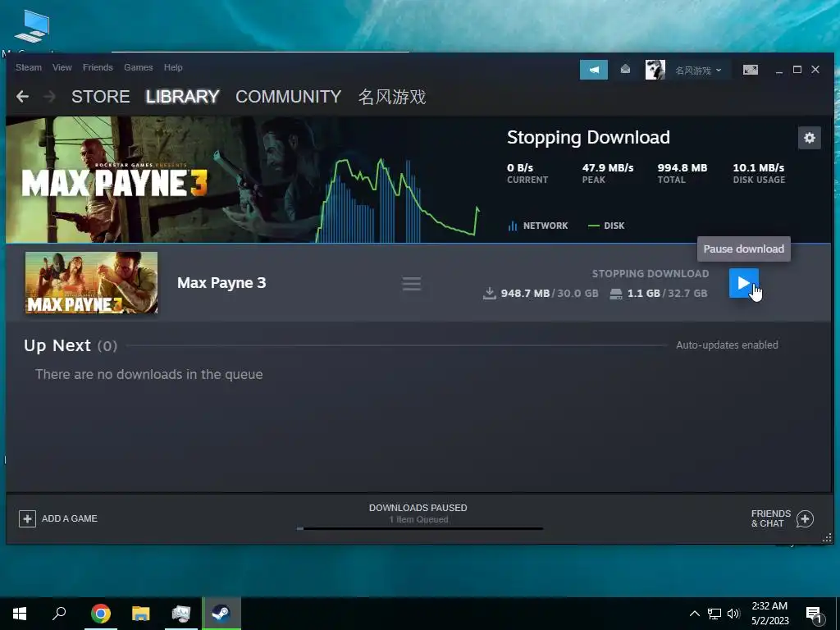The image size is (840, 630).
Task: Open download settings gear icon
Action: coord(809,138)
